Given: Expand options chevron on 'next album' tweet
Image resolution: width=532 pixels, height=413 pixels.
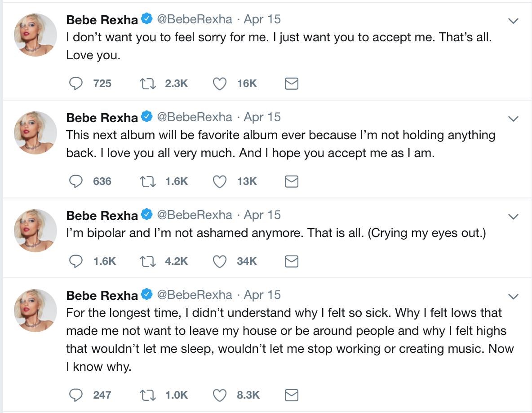Looking at the screenshot, I should (513, 119).
